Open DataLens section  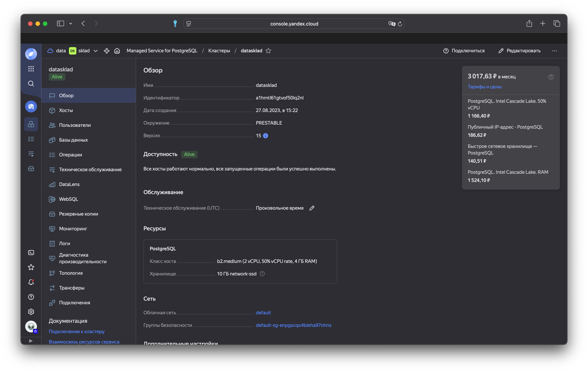88,184
